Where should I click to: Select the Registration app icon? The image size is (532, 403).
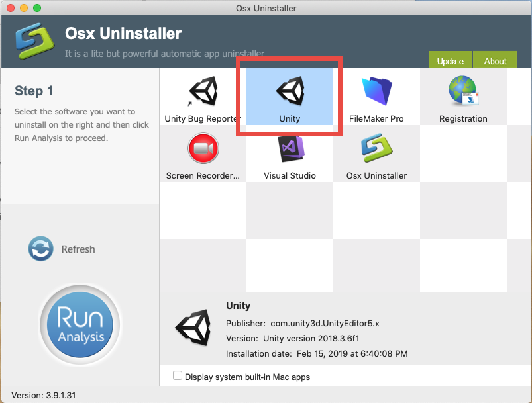click(463, 93)
